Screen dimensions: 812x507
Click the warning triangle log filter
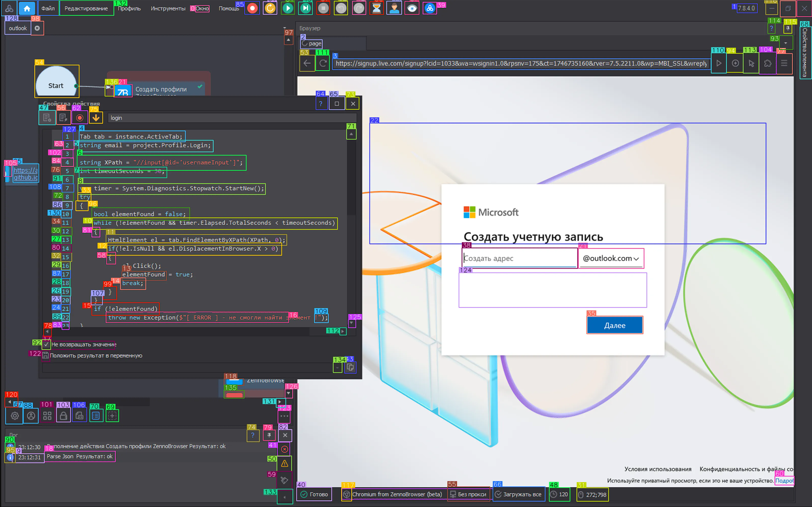(x=284, y=464)
